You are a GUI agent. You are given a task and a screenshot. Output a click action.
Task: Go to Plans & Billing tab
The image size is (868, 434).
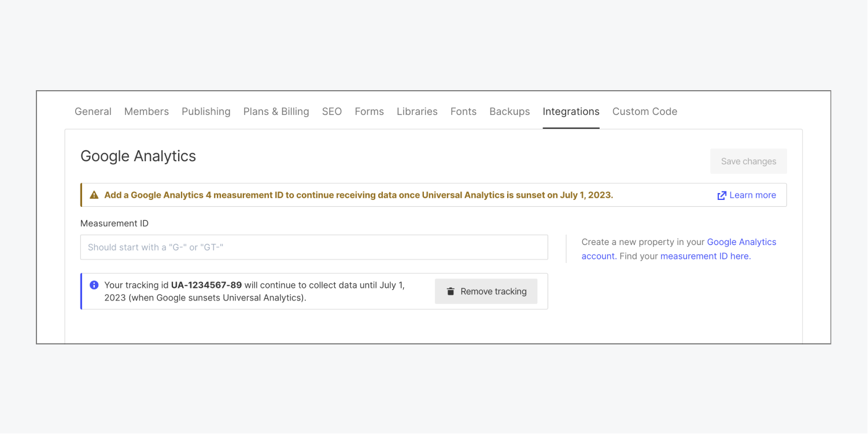276,112
